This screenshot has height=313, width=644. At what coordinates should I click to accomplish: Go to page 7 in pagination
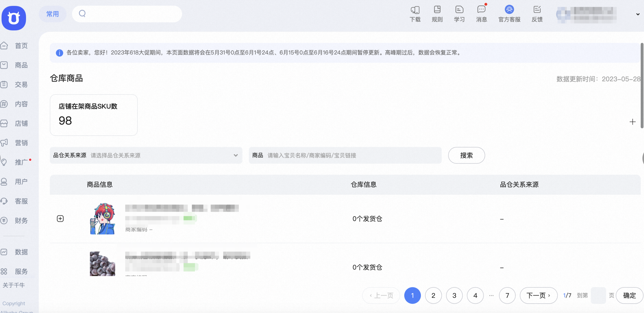pyautogui.click(x=507, y=296)
